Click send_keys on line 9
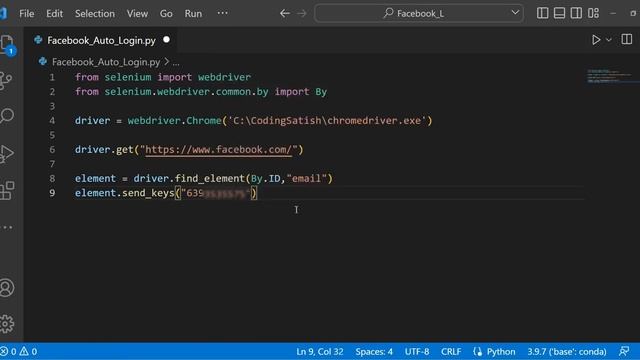Viewport: 640px width, 360px height. pyautogui.click(x=148, y=193)
